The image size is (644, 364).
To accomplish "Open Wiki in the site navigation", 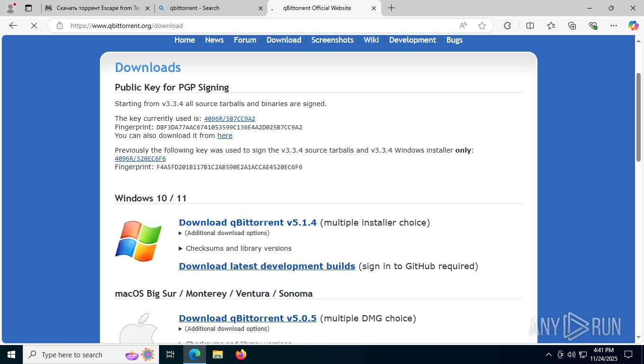I will coord(371,40).
